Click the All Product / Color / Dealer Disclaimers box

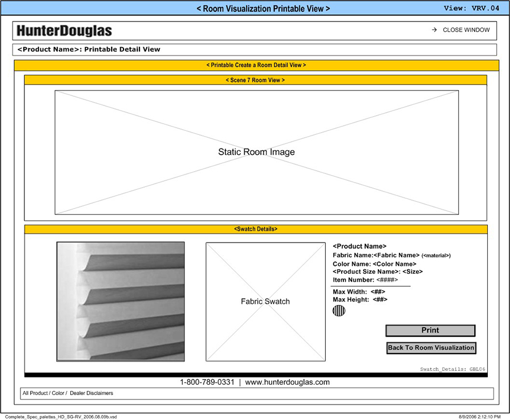pyautogui.click(x=257, y=393)
